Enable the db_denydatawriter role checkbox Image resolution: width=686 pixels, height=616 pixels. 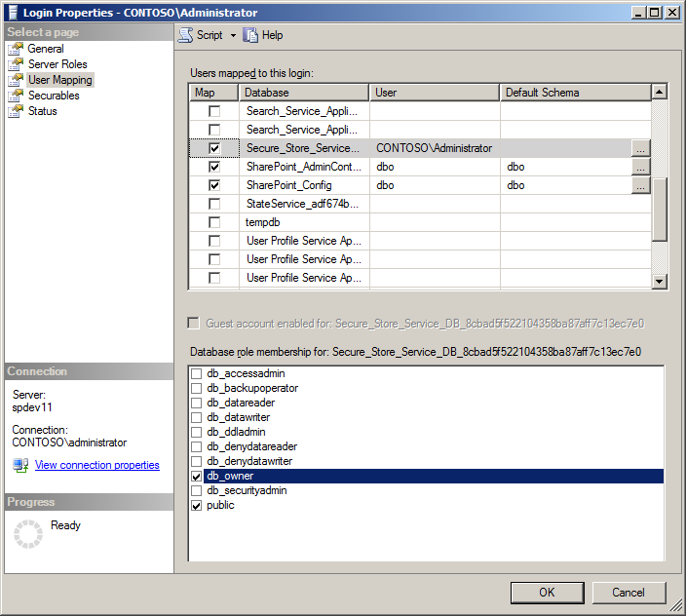tap(197, 461)
